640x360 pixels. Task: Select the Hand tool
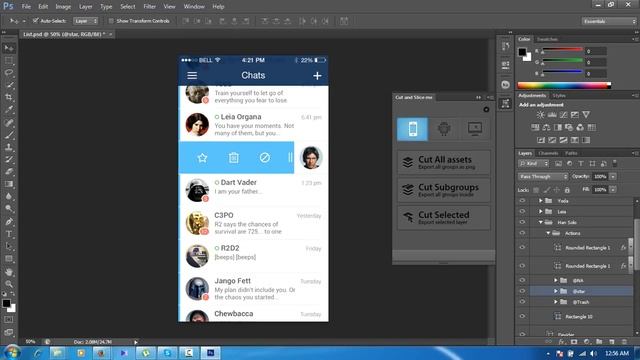tap(9, 271)
